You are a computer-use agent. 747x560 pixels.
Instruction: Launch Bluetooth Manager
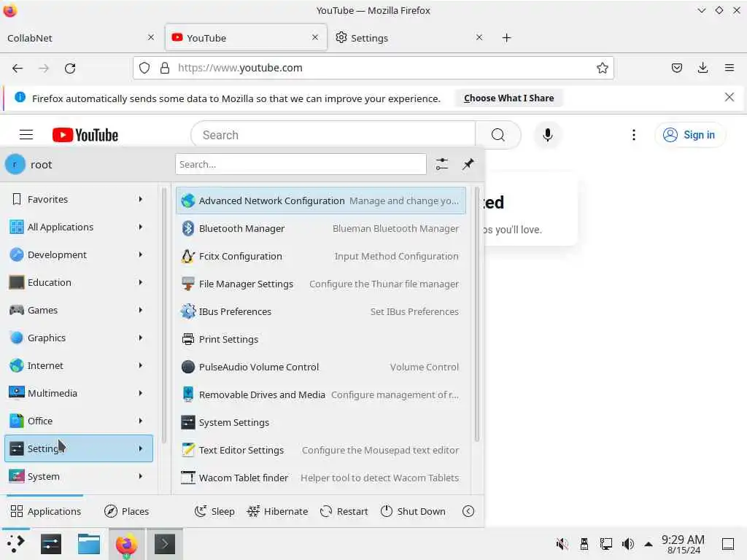click(321, 228)
